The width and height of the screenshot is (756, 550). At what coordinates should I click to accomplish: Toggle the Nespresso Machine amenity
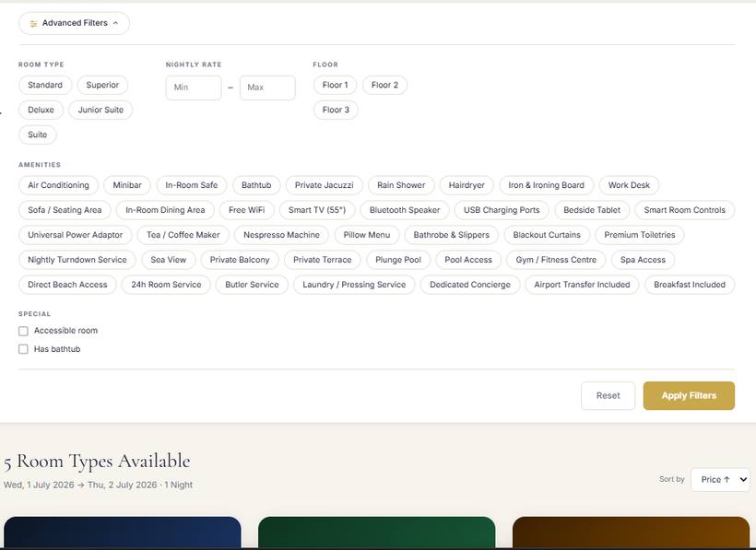pos(281,235)
